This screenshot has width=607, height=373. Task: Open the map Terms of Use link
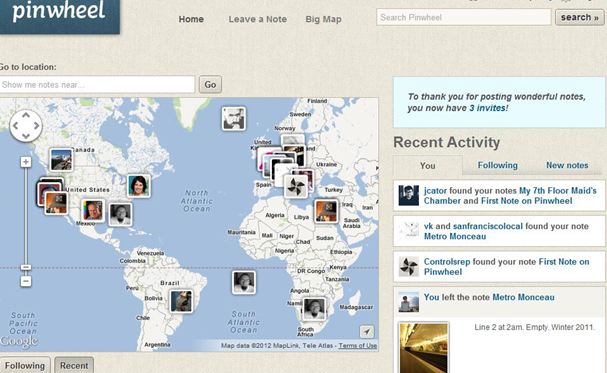tap(358, 346)
